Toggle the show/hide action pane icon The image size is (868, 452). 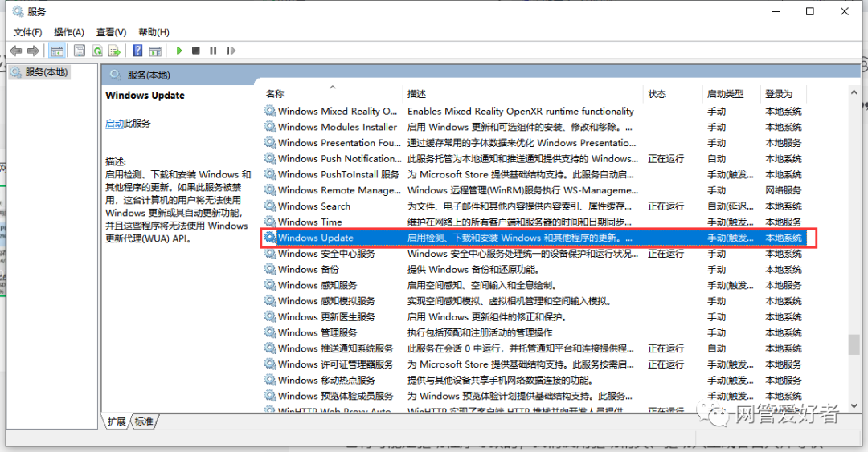pyautogui.click(x=156, y=51)
